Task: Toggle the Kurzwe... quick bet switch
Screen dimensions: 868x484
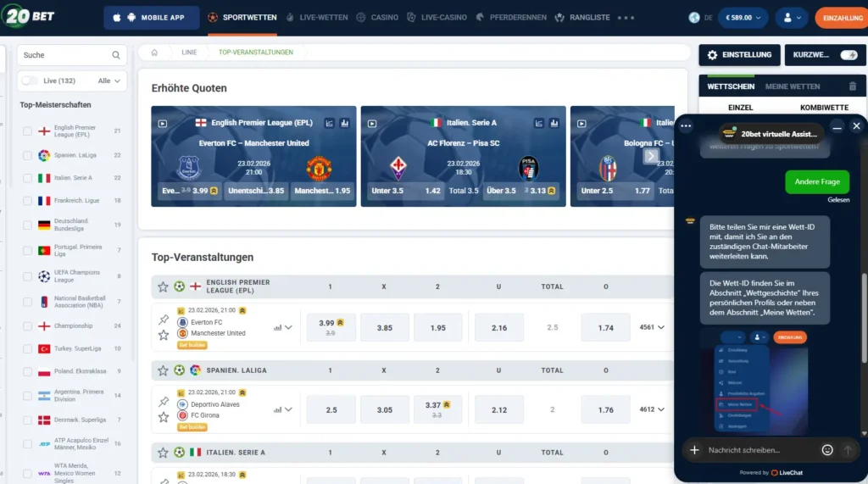Action: coord(849,55)
